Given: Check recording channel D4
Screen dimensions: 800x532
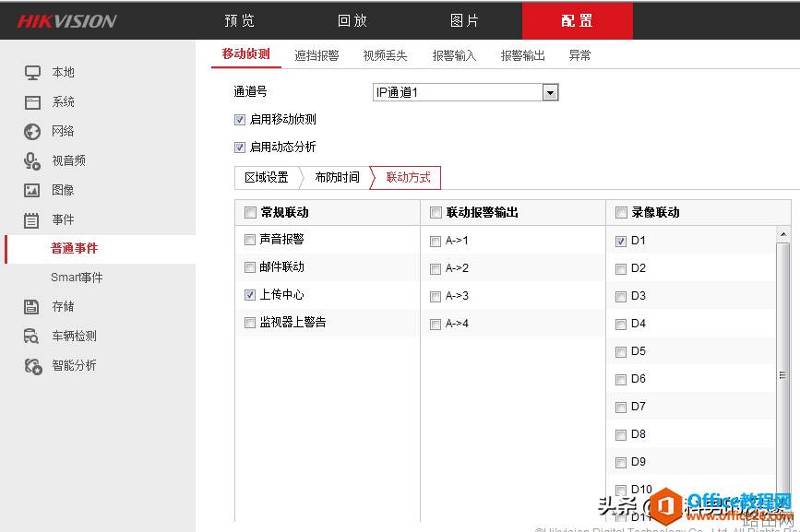Looking at the screenshot, I should click(x=621, y=325).
